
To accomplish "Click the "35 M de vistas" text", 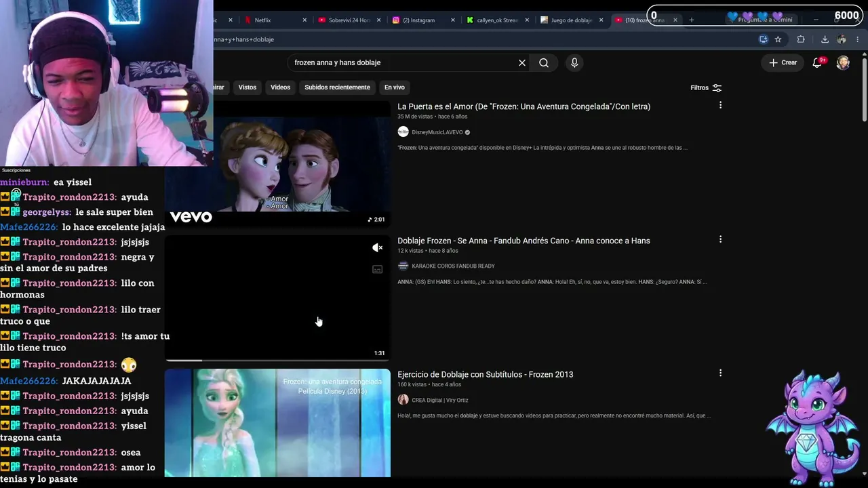I will click(x=415, y=117).
